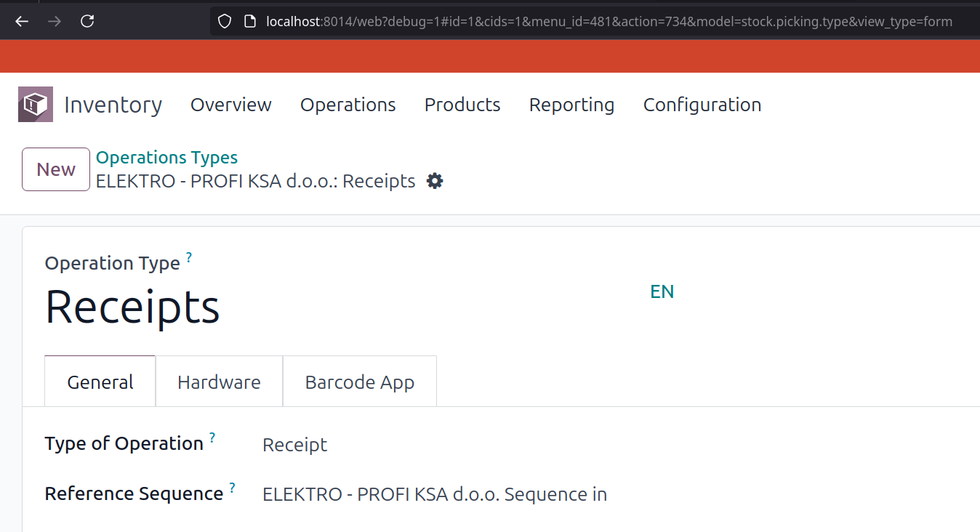Reload the page with the refresh icon
Image resolution: width=980 pixels, height=532 pixels.
pos(87,21)
